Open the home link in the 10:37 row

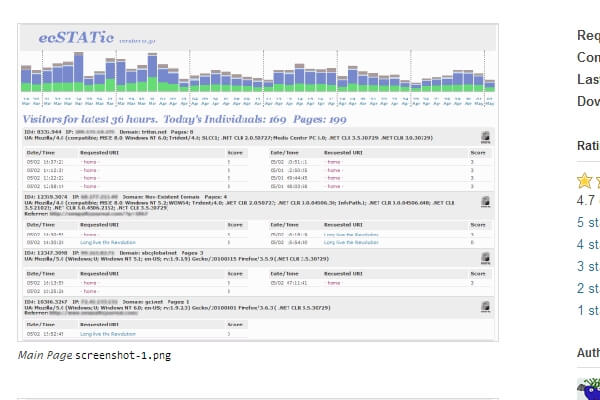[x=91, y=162]
